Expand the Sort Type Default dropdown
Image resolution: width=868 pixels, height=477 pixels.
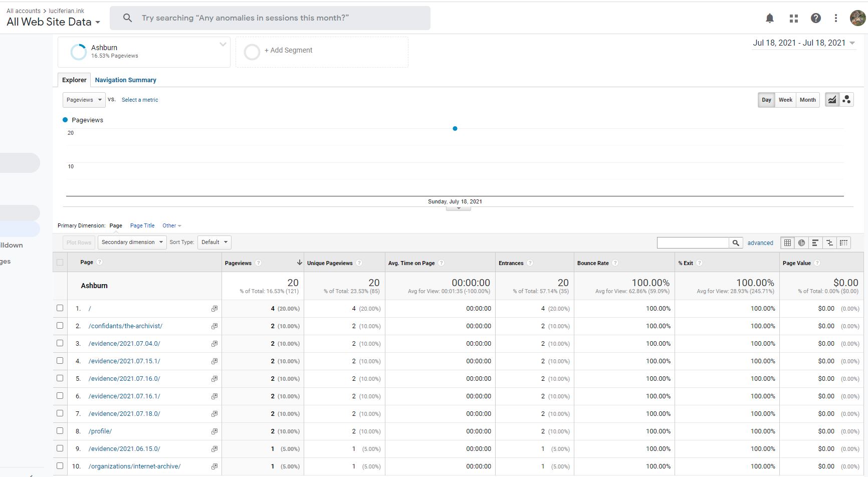click(x=214, y=243)
